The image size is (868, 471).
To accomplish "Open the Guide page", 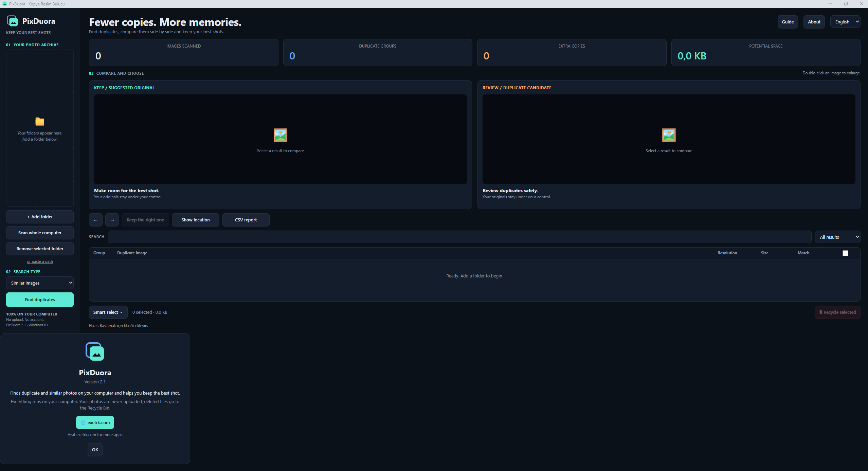I will pyautogui.click(x=788, y=22).
